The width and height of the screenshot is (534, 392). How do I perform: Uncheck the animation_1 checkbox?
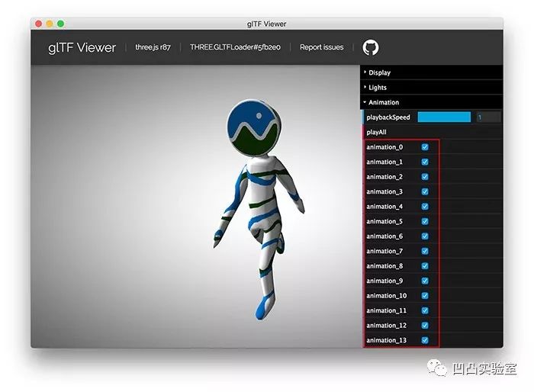pyautogui.click(x=425, y=162)
